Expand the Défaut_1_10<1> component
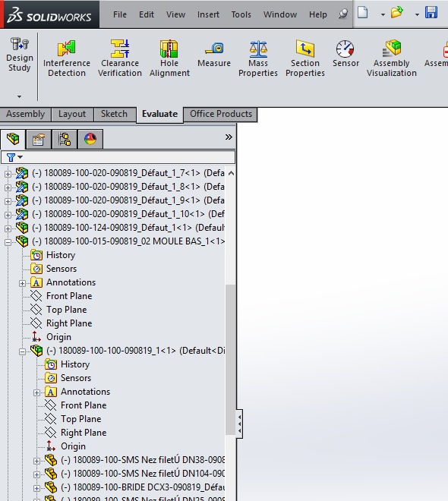The height and width of the screenshot is (501, 448). [x=8, y=215]
